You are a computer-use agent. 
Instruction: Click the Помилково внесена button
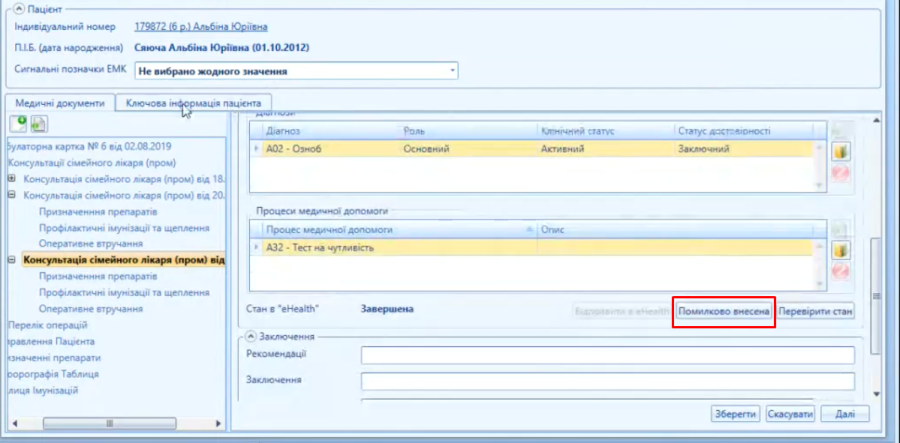tap(724, 312)
